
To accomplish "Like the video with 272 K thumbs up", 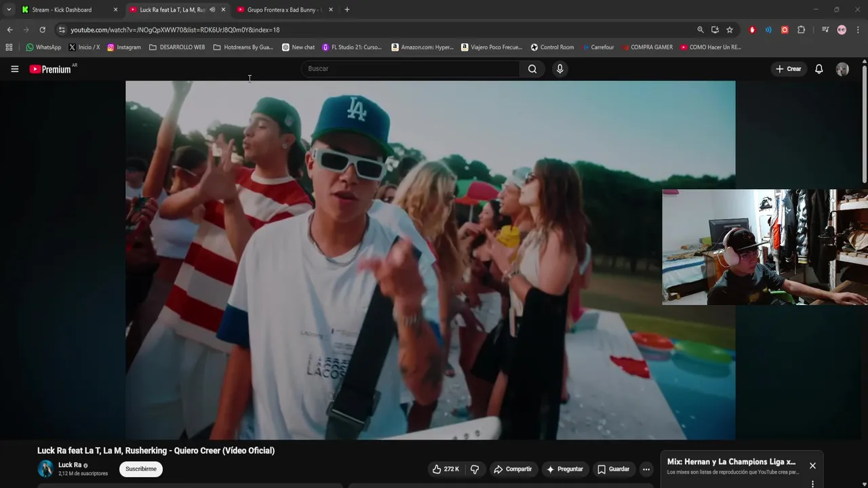I will [x=446, y=469].
